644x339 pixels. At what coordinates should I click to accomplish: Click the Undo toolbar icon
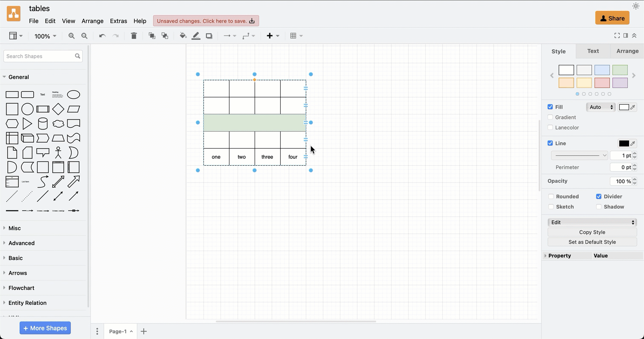102,36
